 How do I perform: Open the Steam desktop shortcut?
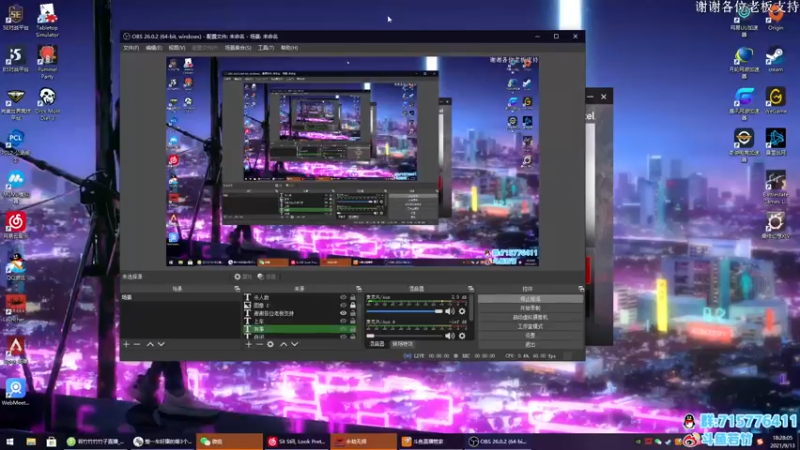click(775, 59)
